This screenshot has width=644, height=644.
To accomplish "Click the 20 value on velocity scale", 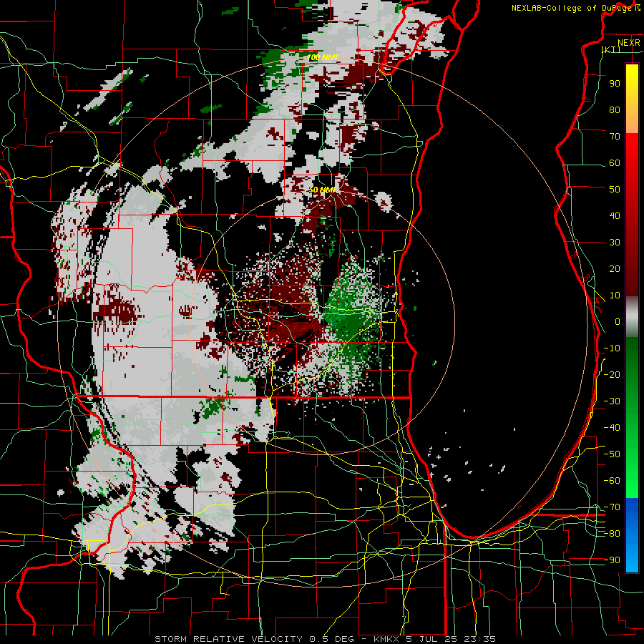I will 615,269.
